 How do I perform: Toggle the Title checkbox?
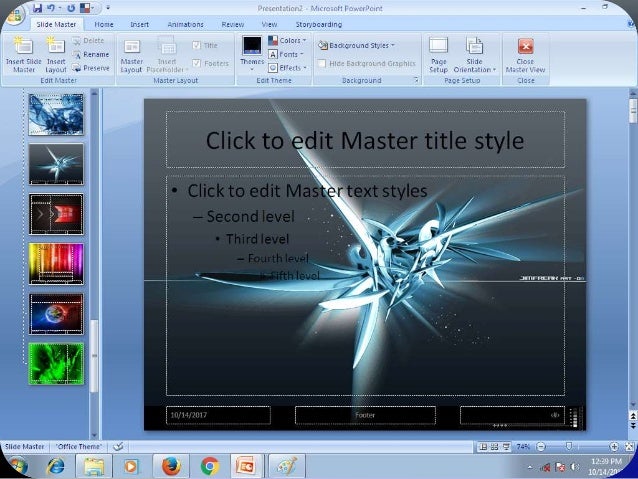coord(197,45)
